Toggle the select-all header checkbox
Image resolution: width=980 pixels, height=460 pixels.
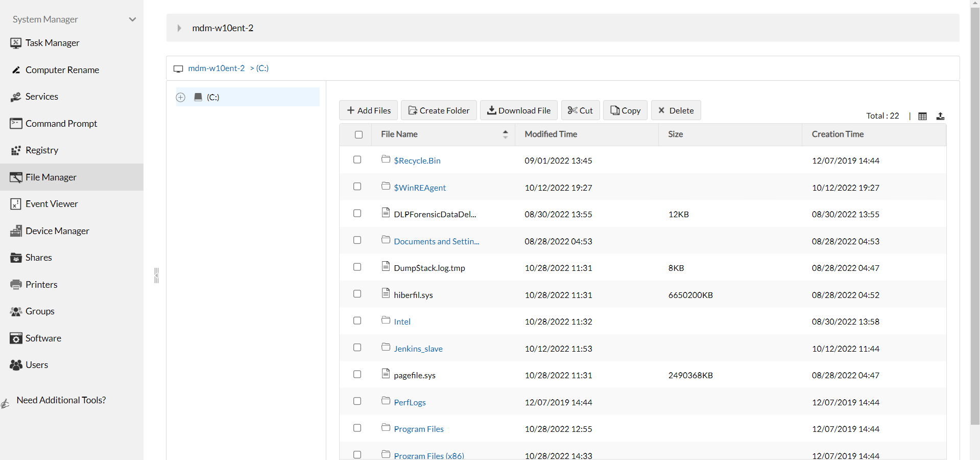(358, 134)
